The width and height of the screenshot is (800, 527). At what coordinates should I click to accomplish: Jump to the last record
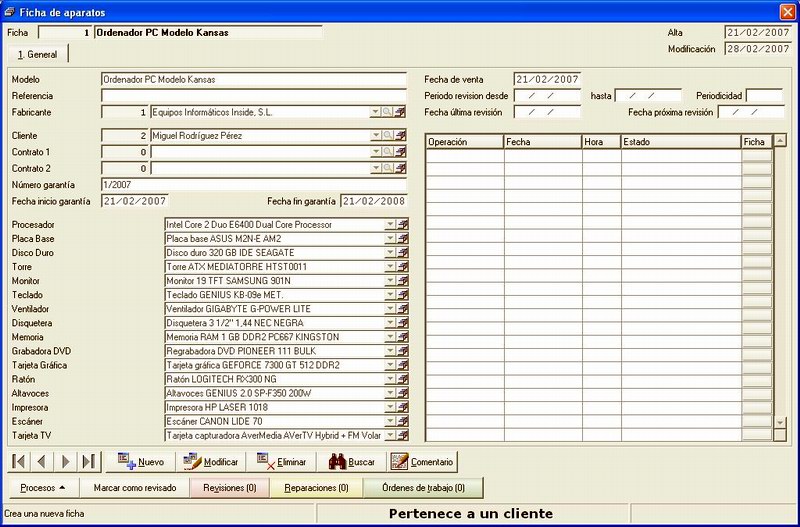point(89,462)
